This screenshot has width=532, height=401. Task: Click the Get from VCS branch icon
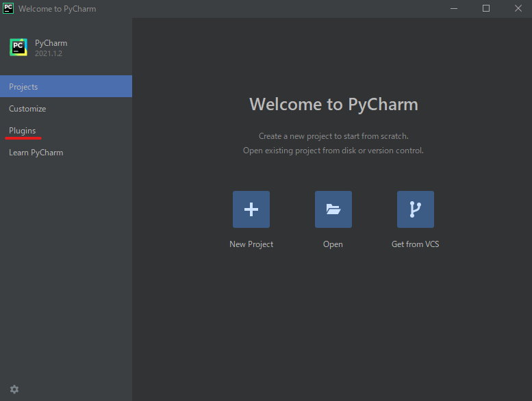tap(416, 209)
